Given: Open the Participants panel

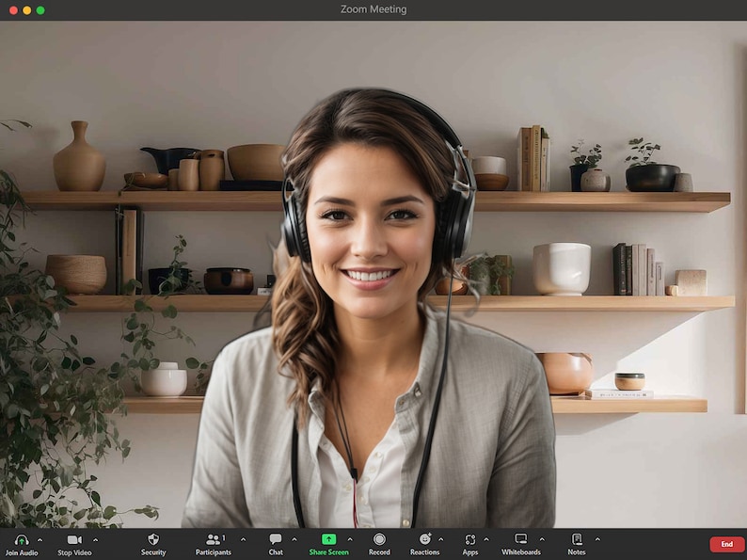Looking at the screenshot, I should (x=213, y=539).
